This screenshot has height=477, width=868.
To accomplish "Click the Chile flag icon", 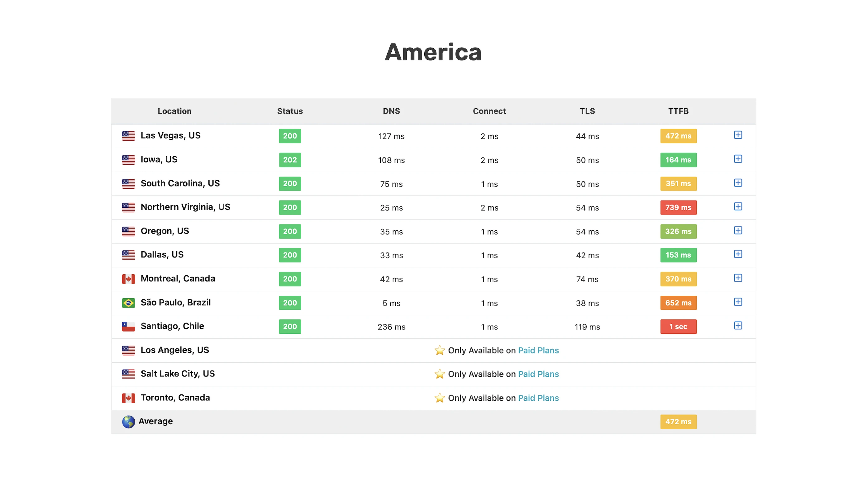I will pos(128,327).
